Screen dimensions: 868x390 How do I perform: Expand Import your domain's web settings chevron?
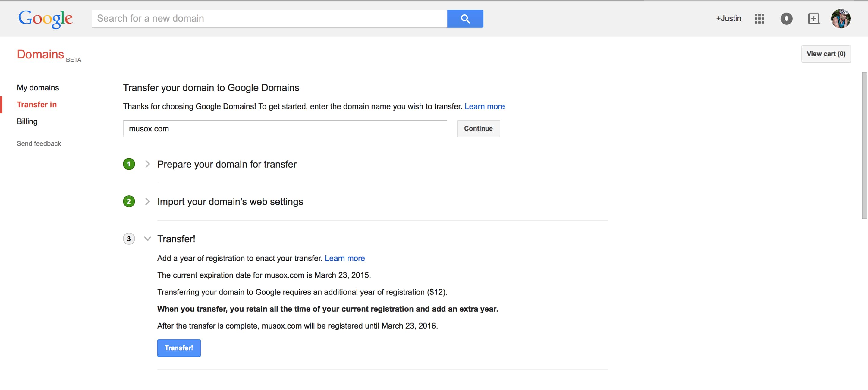147,202
